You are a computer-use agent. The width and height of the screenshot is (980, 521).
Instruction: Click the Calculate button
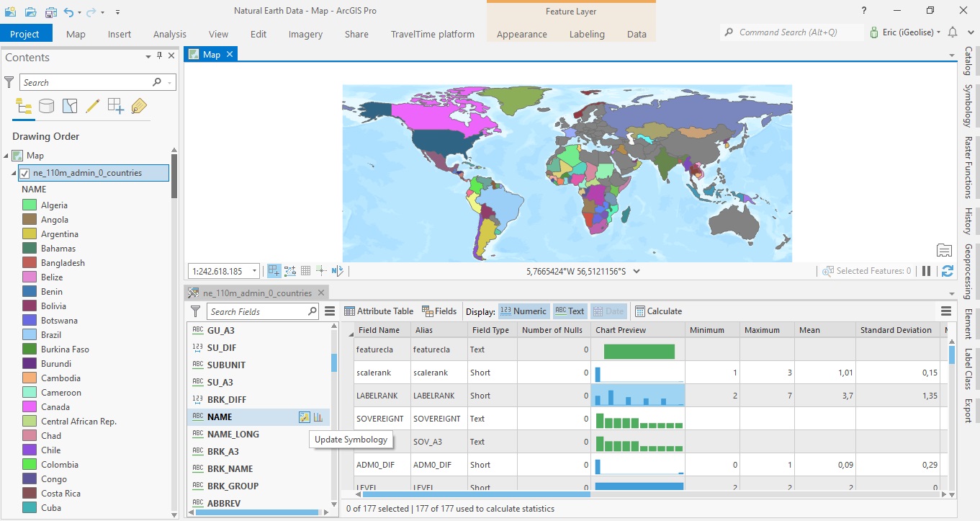(x=659, y=311)
